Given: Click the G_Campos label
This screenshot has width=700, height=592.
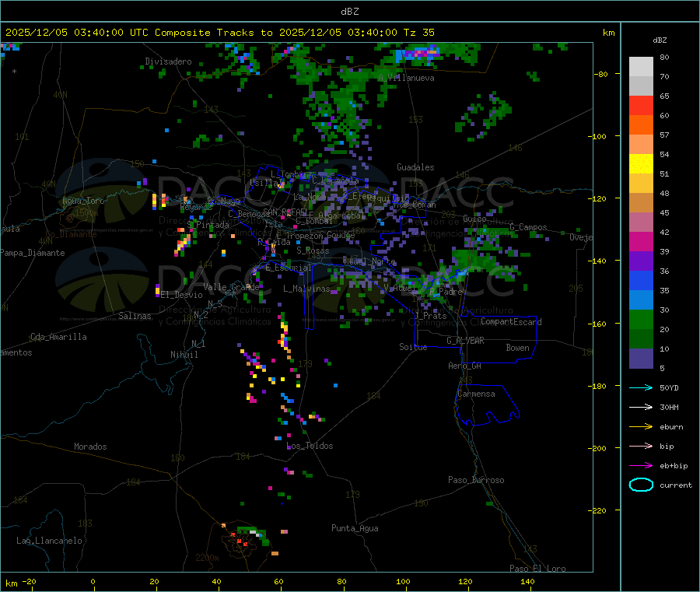Looking at the screenshot, I should 528,227.
